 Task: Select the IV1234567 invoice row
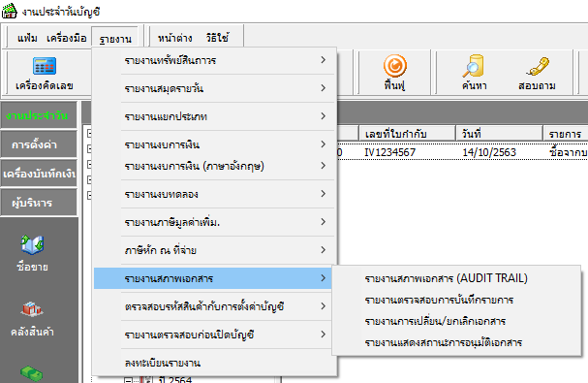(462, 152)
